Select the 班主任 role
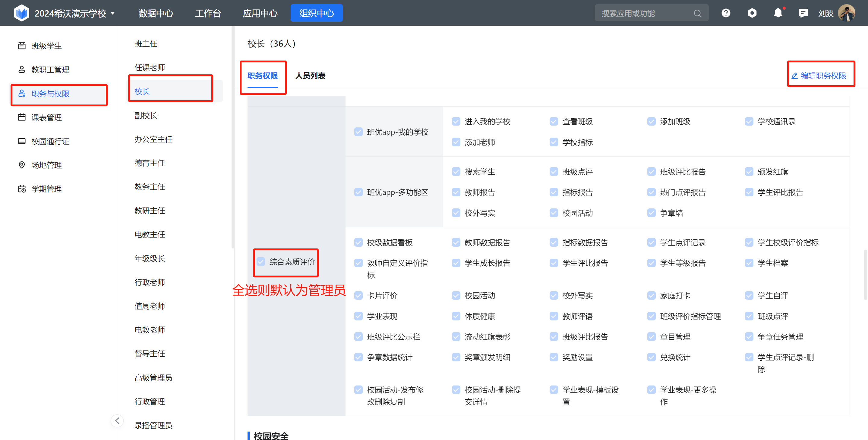Screen dimensions: 868x440 (x=146, y=44)
